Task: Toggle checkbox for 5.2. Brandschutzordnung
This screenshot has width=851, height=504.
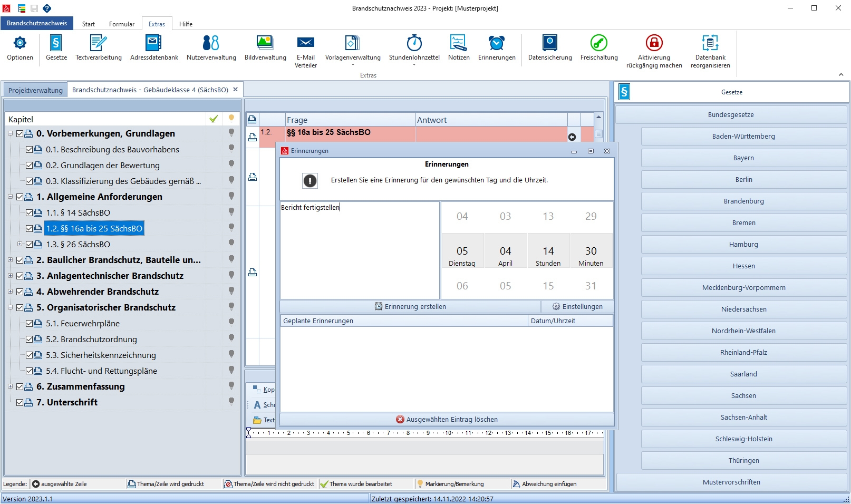Action: [x=30, y=340]
